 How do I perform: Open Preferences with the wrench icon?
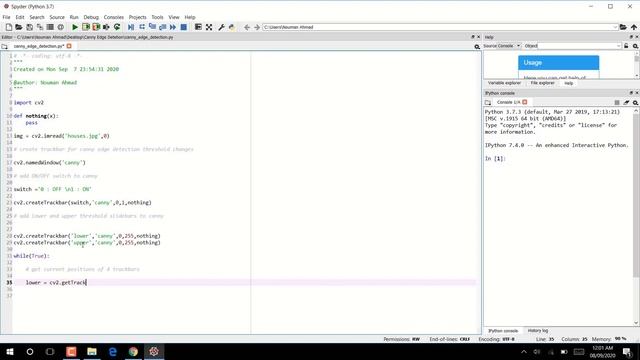(221, 27)
